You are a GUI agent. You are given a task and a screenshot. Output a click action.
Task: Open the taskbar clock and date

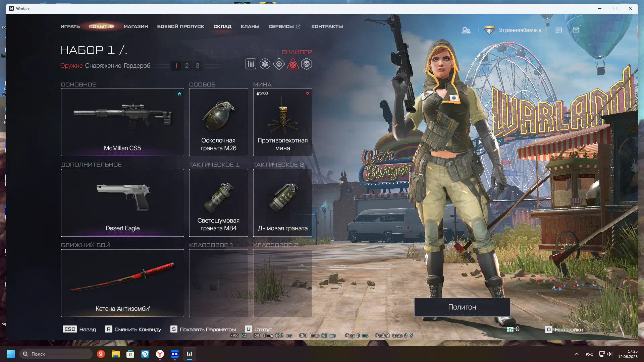(628, 354)
